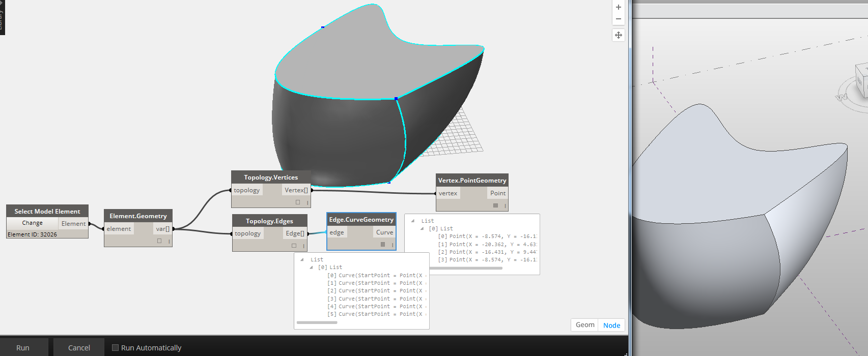This screenshot has width=868, height=356.
Task: Toggle preview square on Vertex.PointGeometry node
Action: tap(495, 205)
